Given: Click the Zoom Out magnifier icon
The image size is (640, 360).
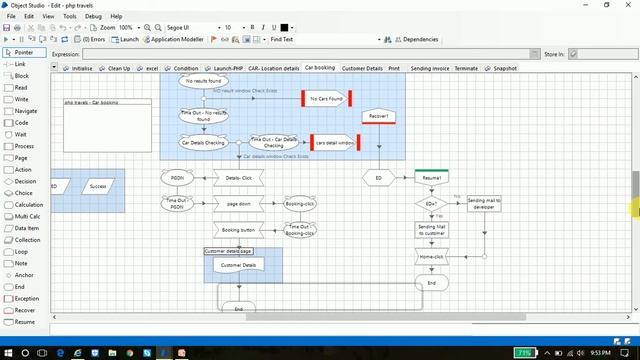Looking at the screenshot, I should click(158, 28).
